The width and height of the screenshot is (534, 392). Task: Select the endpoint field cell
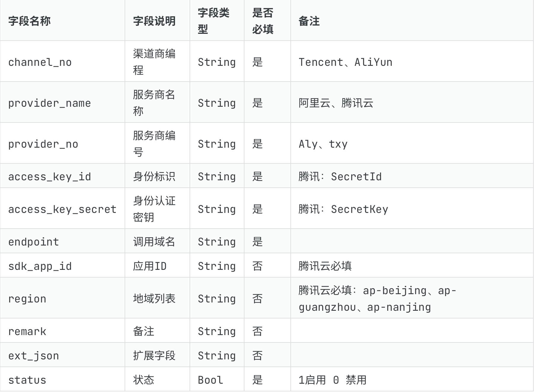tap(62, 241)
